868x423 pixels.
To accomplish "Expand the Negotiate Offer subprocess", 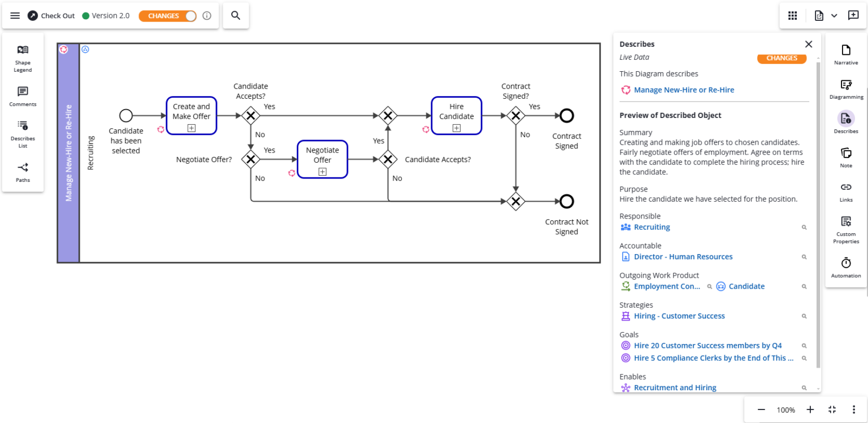I will [x=322, y=171].
